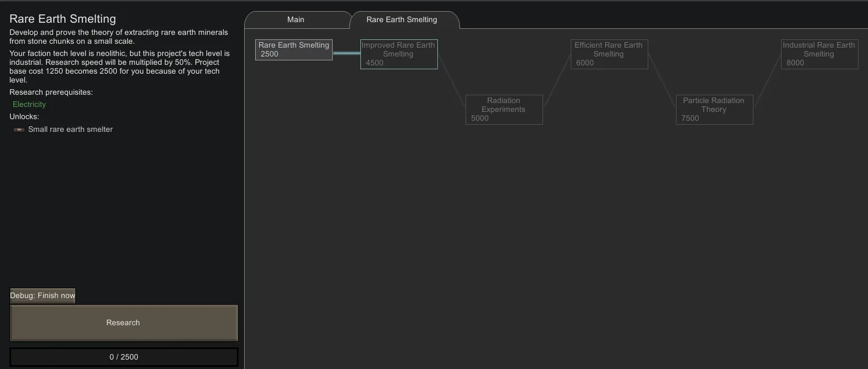Choose the Radiation Experiments research node
The height and width of the screenshot is (369, 868).
(504, 110)
